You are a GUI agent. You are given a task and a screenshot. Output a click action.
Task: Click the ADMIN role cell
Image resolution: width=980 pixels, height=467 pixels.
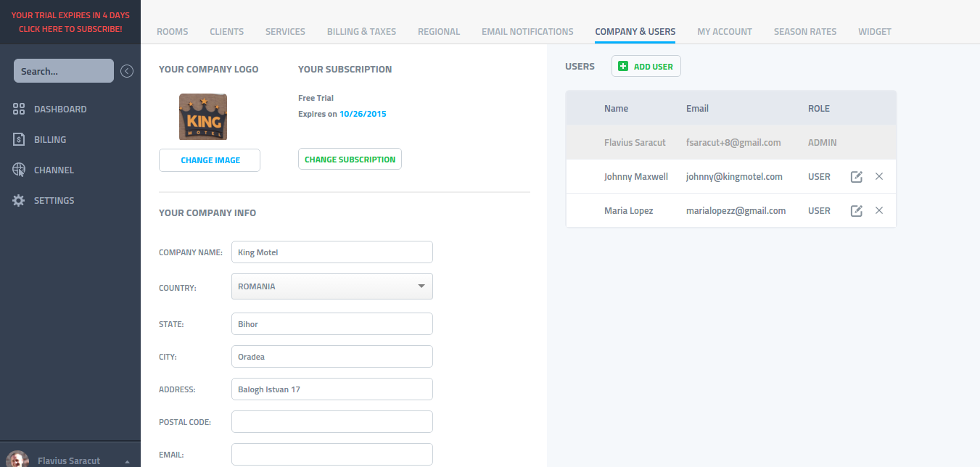click(x=823, y=143)
